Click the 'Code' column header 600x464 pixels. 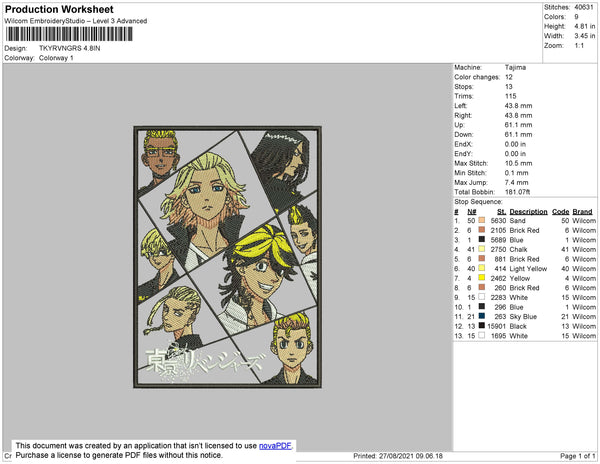561,212
